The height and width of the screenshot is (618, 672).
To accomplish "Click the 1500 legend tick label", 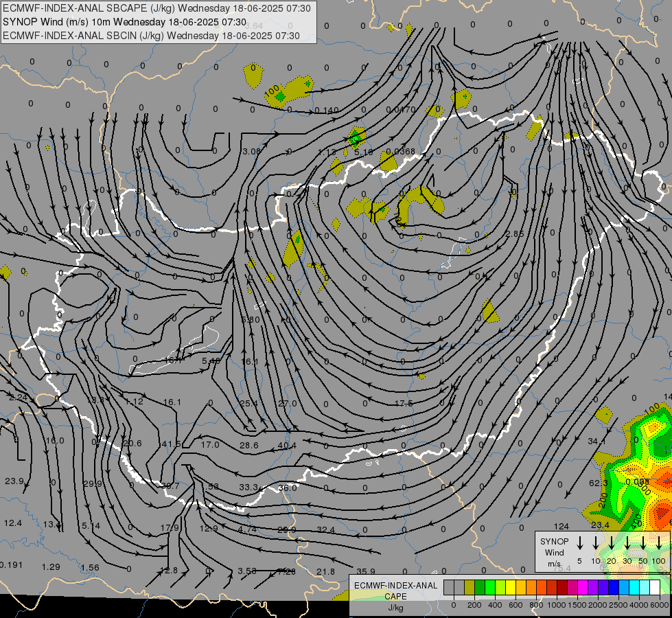I will pyautogui.click(x=577, y=605).
